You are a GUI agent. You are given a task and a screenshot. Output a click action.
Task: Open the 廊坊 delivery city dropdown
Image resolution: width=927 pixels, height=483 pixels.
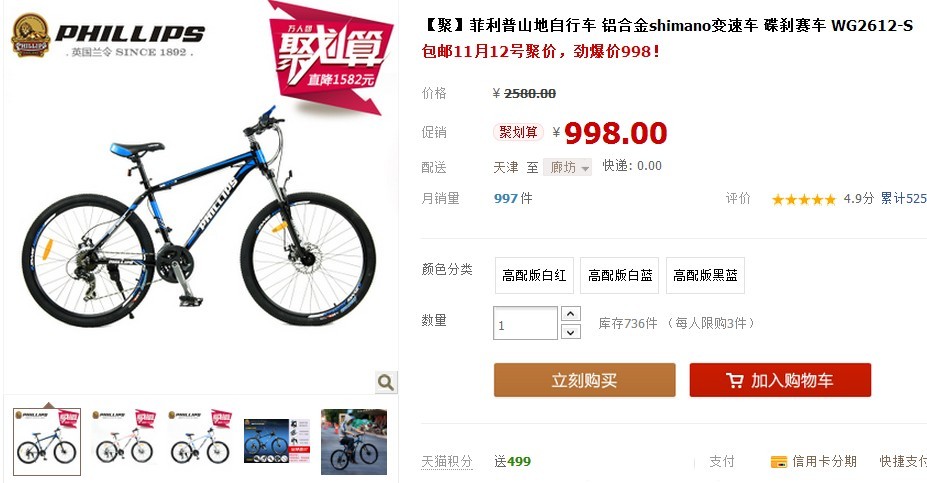(568, 167)
